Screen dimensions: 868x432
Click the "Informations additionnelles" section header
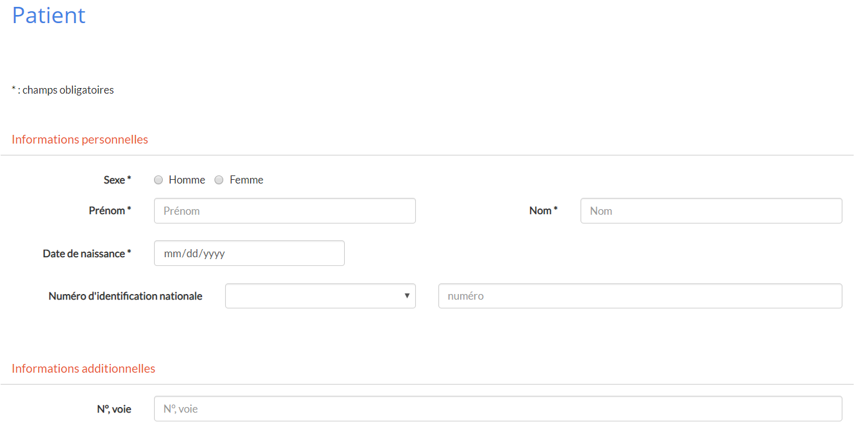[83, 368]
